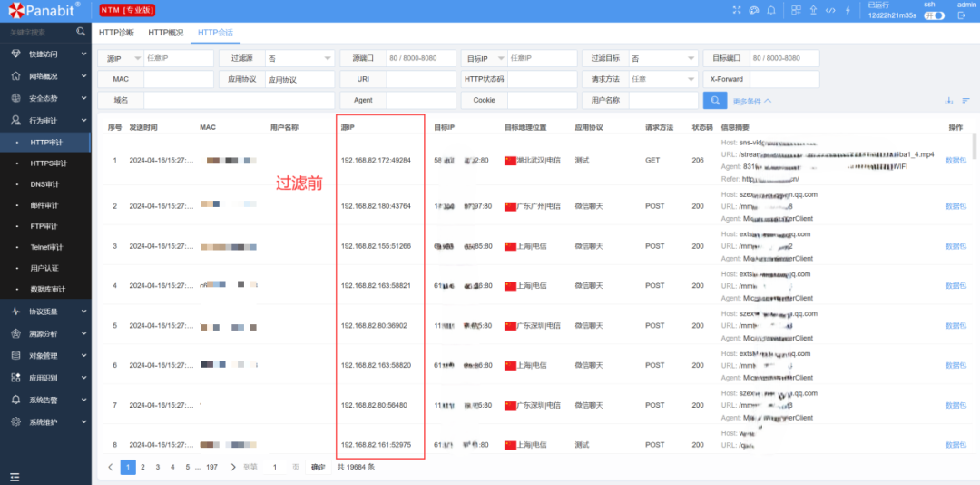Viewport: 980px width, 485px height.
Task: Open the 过滤源 dropdown
Action: [300, 58]
